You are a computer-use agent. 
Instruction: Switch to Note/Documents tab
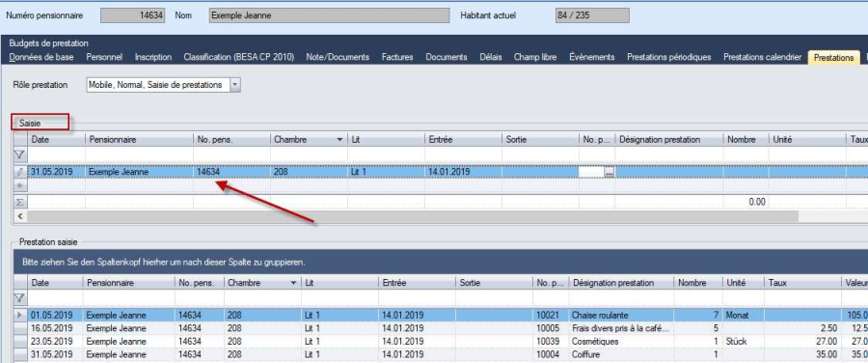(x=338, y=57)
